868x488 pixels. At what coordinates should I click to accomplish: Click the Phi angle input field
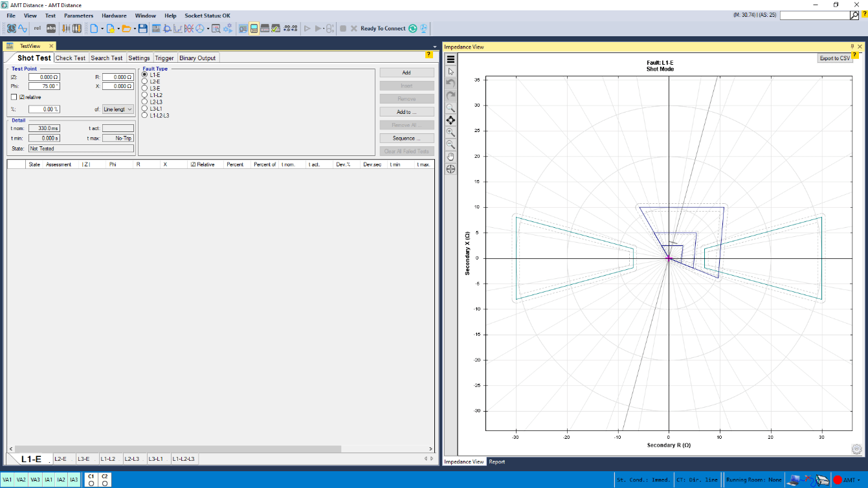44,86
